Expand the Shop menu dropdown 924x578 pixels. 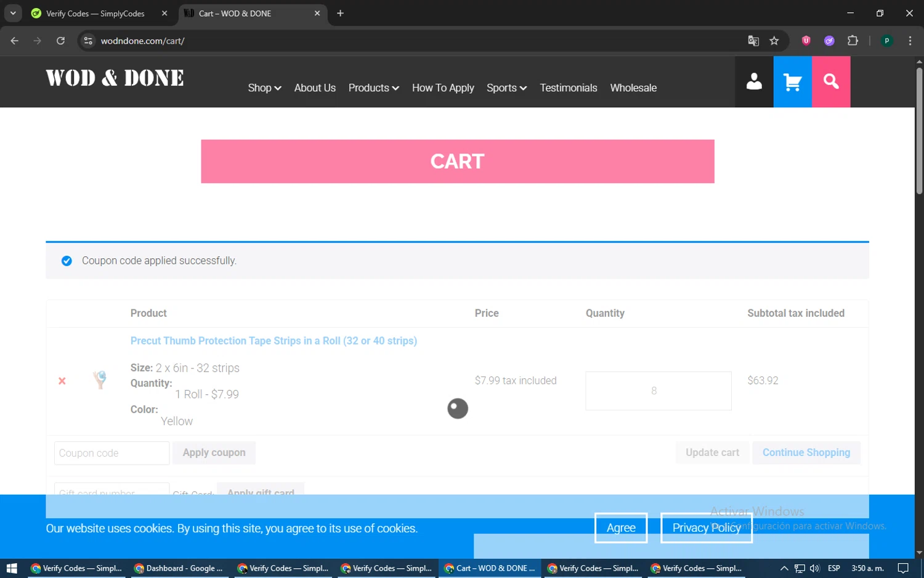click(x=264, y=88)
